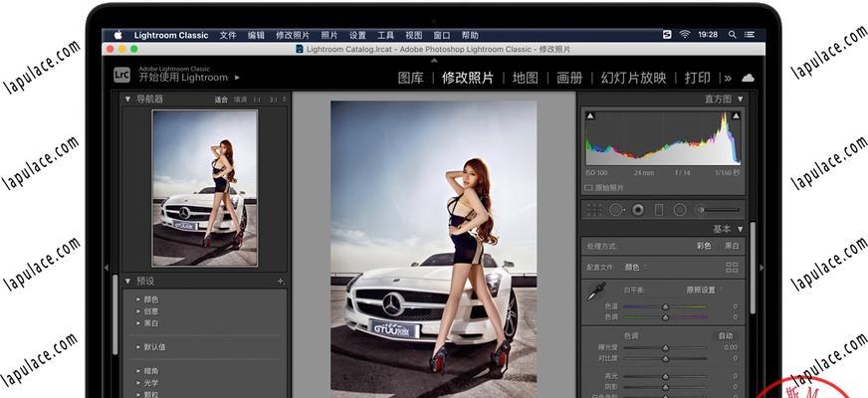This screenshot has height=398, width=868.
Task: Open the Apple menu
Action: coord(117,35)
